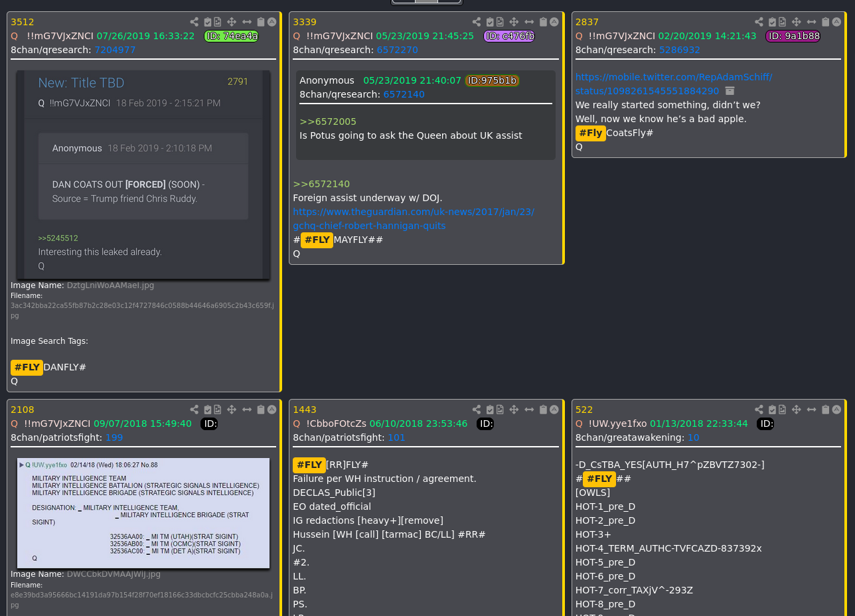855x616 pixels.
Task: Open the 'New: Title TBD' image thumbnail
Action: 143,175
